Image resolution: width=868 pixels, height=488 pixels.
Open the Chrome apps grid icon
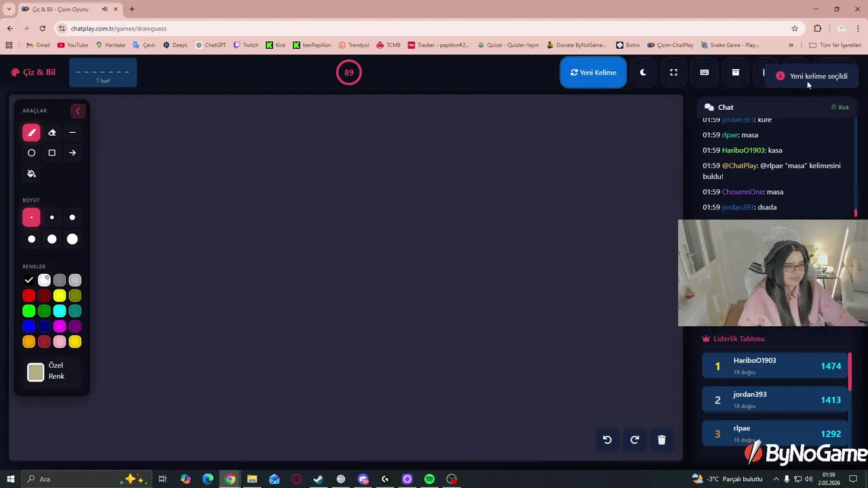(x=9, y=45)
